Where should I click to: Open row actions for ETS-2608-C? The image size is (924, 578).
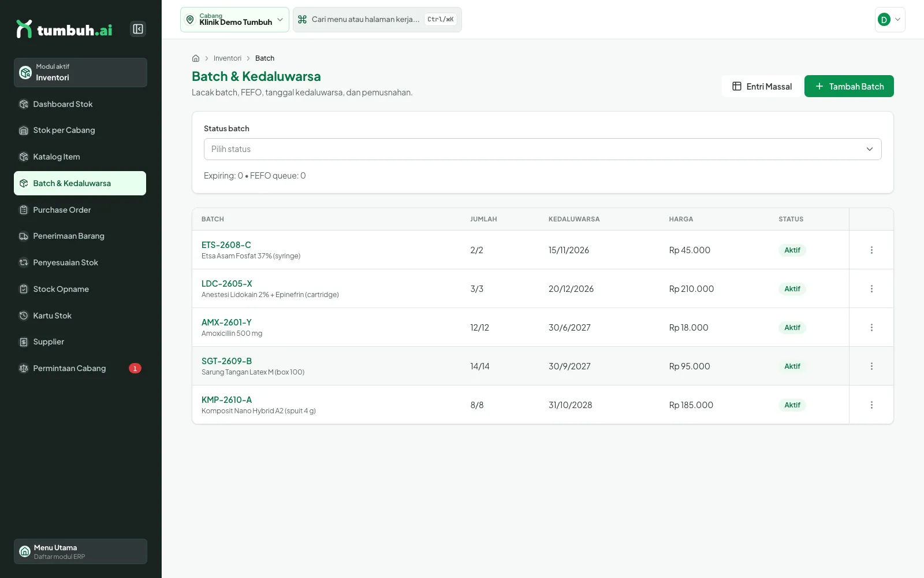871,250
